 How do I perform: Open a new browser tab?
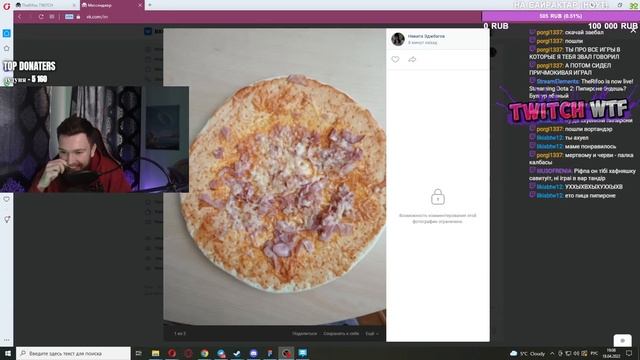point(150,5)
